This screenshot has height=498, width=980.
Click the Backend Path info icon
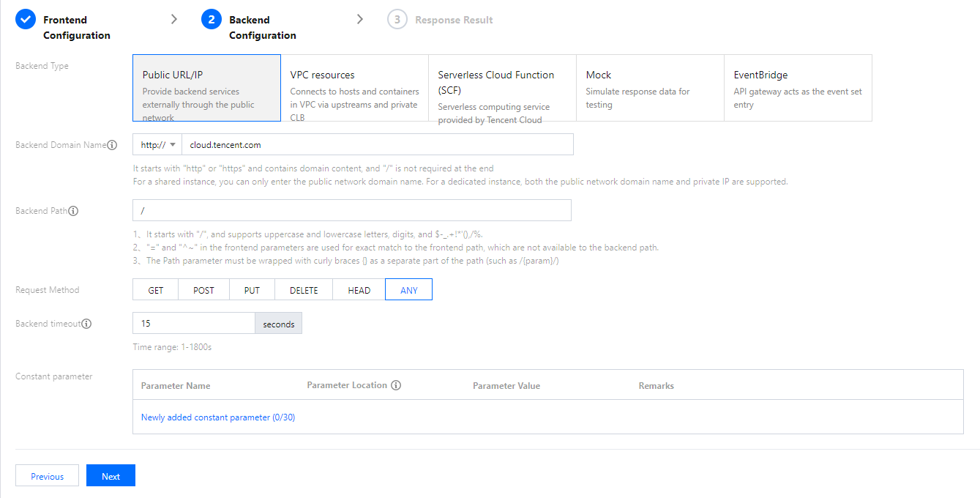73,211
